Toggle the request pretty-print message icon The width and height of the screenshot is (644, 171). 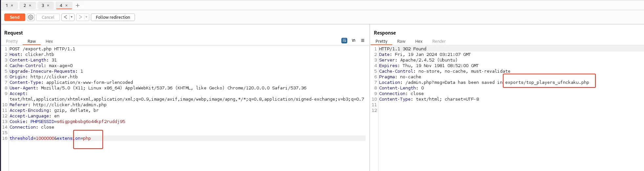coord(344,40)
